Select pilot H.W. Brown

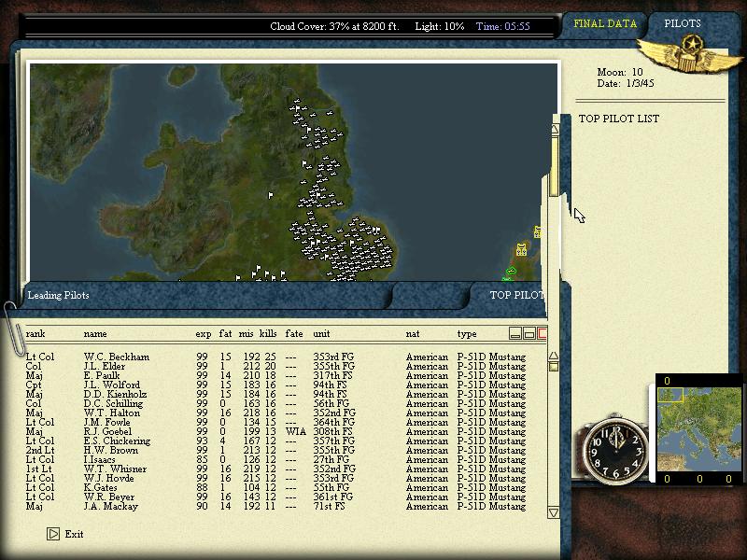coord(111,450)
